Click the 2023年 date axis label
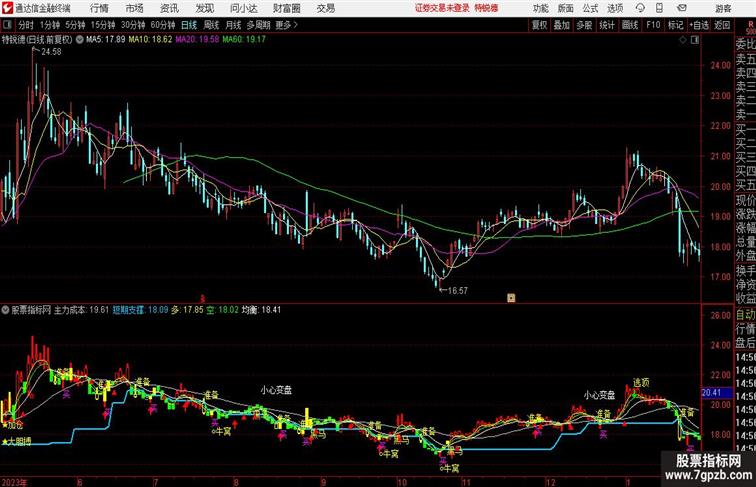756x487 pixels. (x=14, y=482)
